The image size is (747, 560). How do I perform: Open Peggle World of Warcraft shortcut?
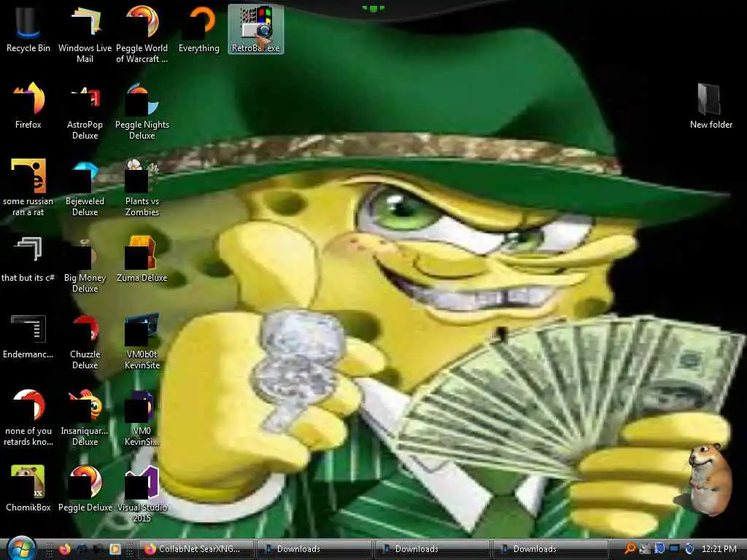tap(142, 34)
